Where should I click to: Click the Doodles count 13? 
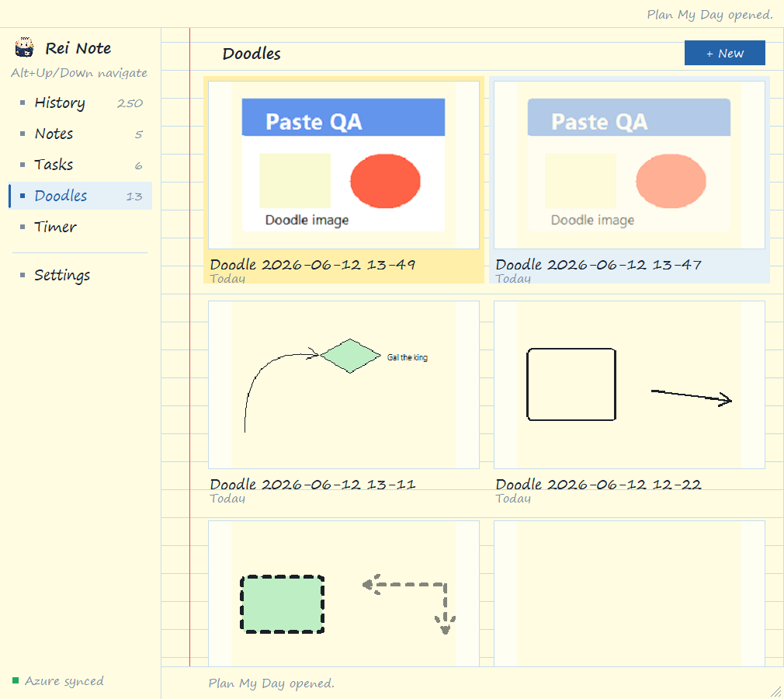[x=134, y=196]
